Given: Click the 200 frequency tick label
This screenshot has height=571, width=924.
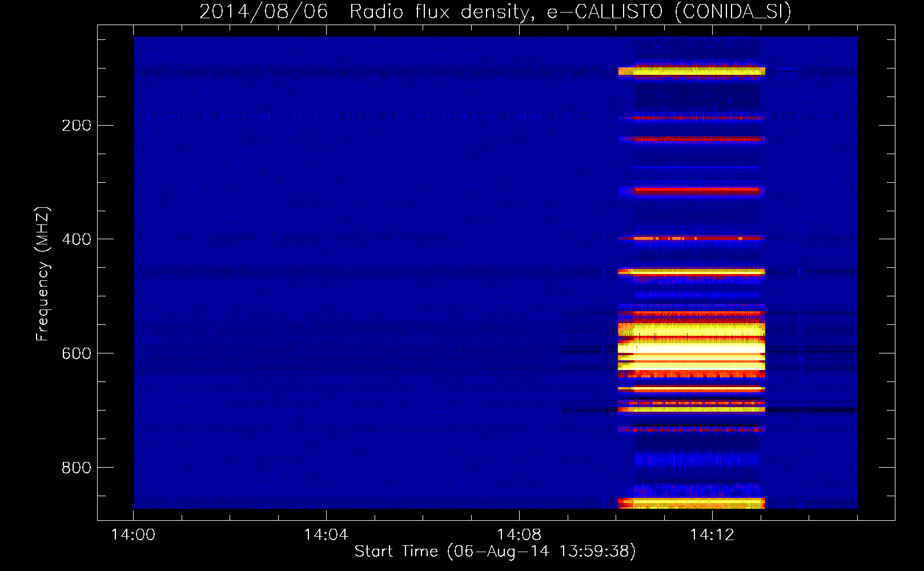Looking at the screenshot, I should click(77, 126).
